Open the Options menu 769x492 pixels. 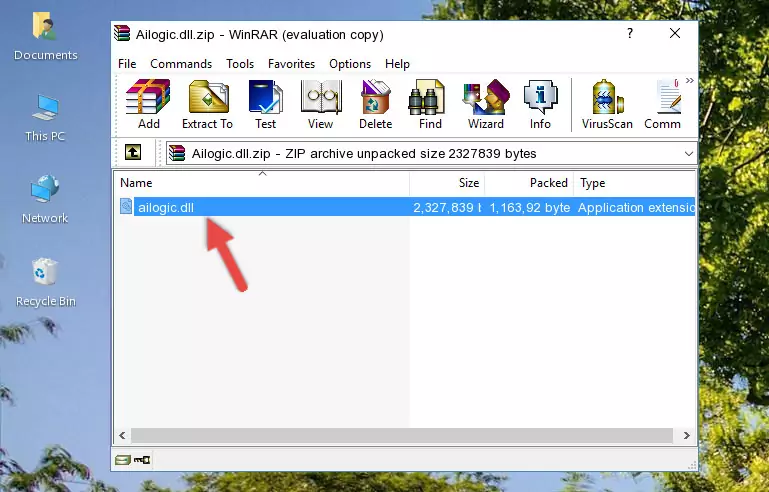[x=350, y=64]
